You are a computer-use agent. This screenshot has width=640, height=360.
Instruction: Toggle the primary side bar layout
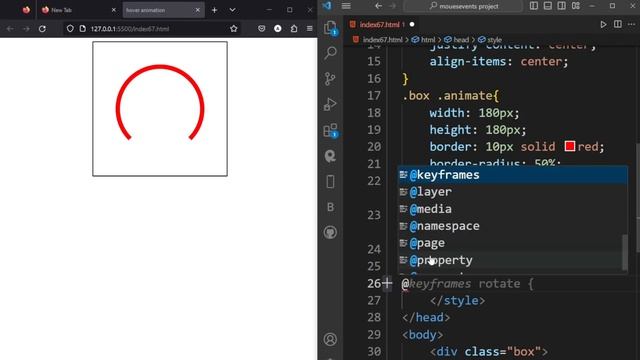[x=534, y=6]
